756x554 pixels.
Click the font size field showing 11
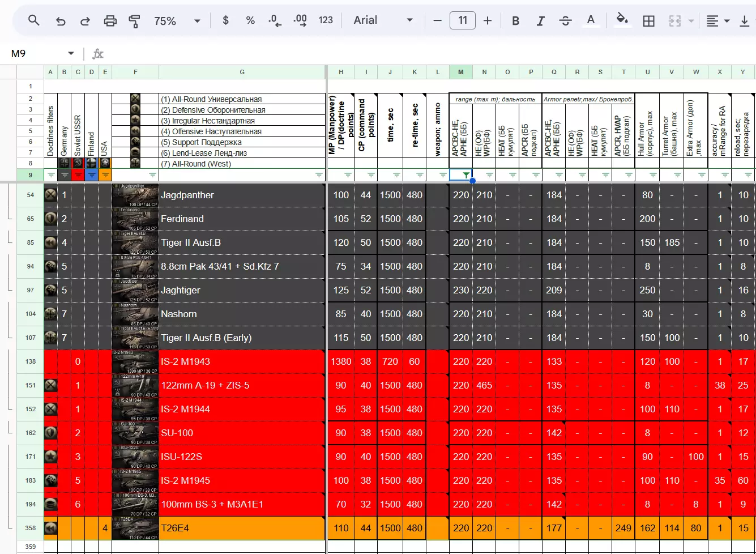coord(463,21)
